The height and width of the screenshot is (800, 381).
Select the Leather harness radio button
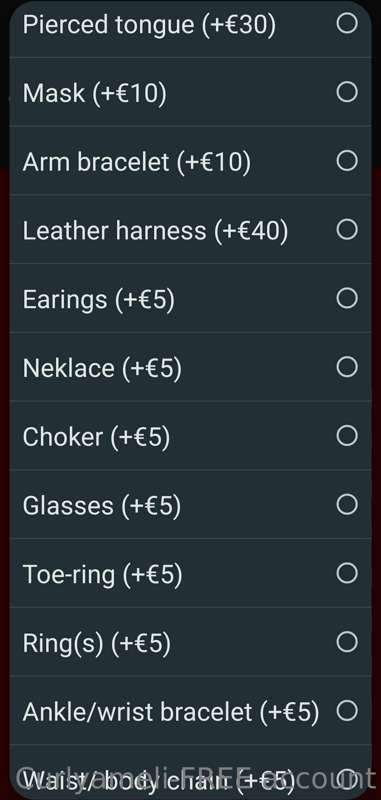point(347,230)
